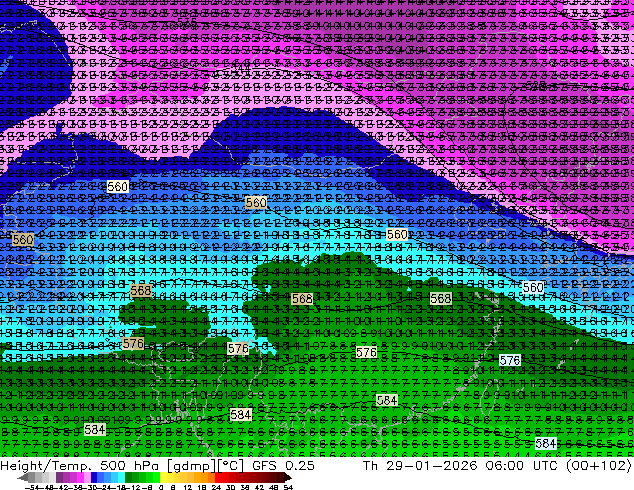
Task: Click the '[gdmp]' unit label
Action: [191, 466]
